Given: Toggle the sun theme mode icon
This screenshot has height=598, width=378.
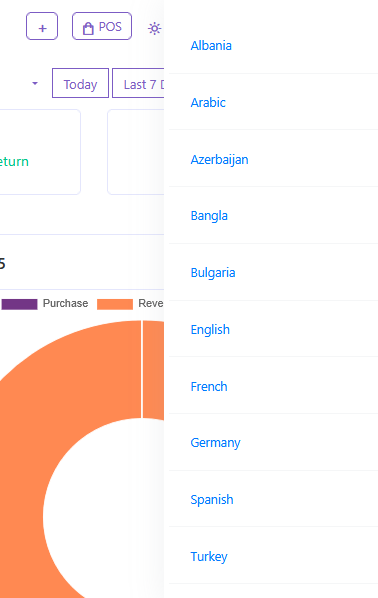Looking at the screenshot, I should tap(154, 28).
